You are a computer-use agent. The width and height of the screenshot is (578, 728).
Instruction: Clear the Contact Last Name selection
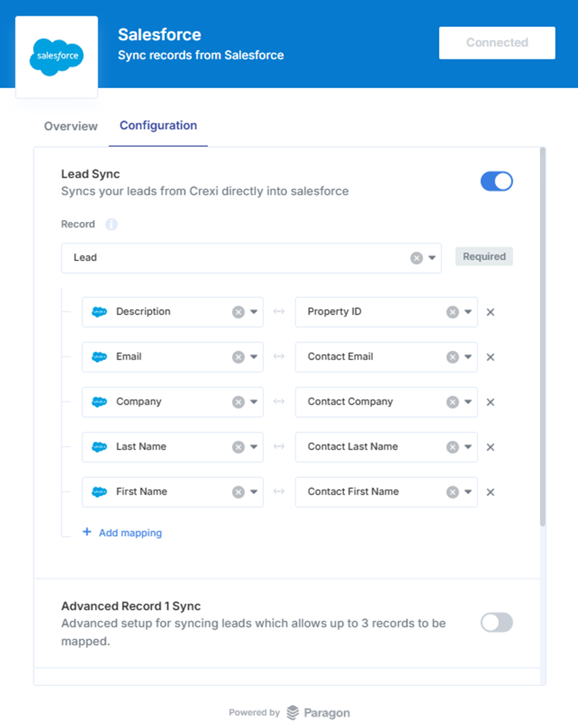tap(453, 447)
